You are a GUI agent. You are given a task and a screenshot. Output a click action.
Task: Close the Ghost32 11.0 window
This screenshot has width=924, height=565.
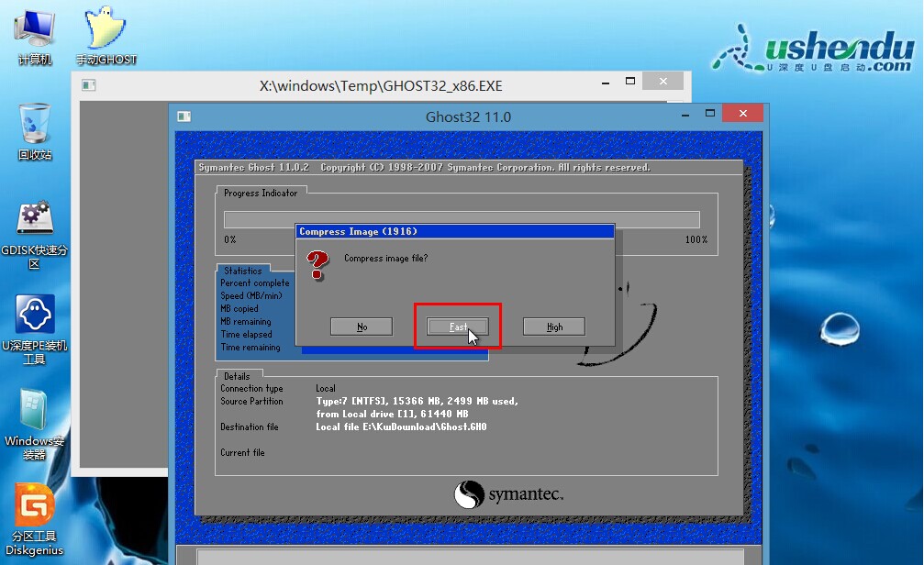[x=742, y=113]
